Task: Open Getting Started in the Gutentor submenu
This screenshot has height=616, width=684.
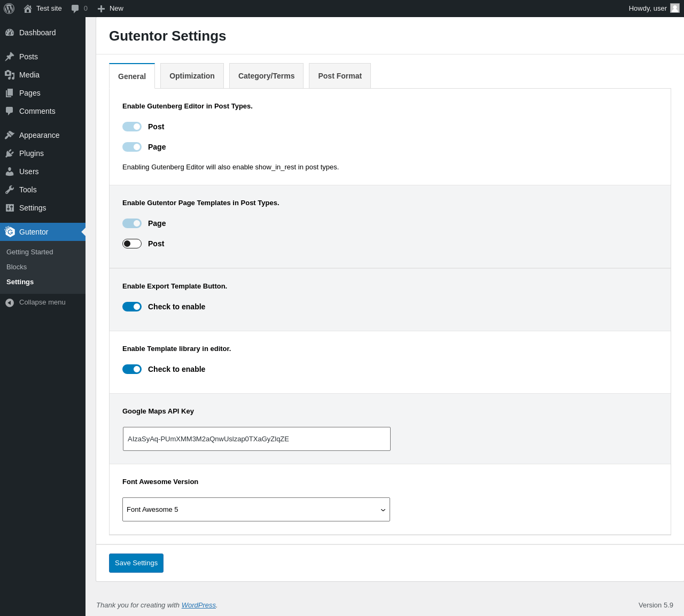Action: (x=30, y=252)
